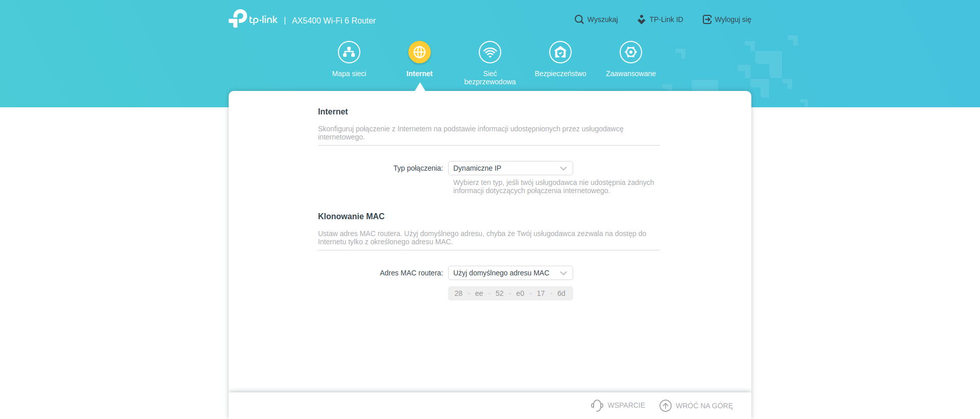The height and width of the screenshot is (419, 980).
Task: Switch to the Zaawansowane tab label
Action: [631, 74]
